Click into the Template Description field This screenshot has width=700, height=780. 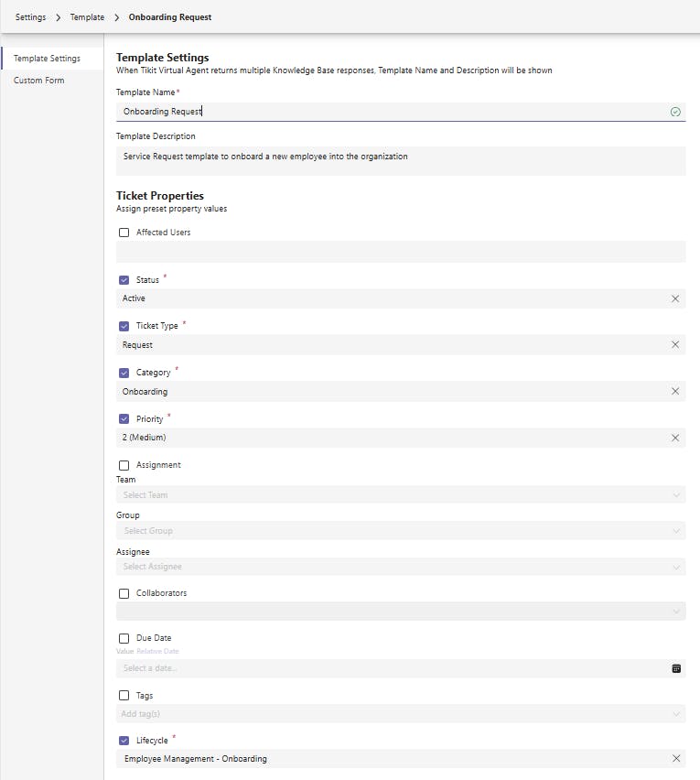pos(401,161)
